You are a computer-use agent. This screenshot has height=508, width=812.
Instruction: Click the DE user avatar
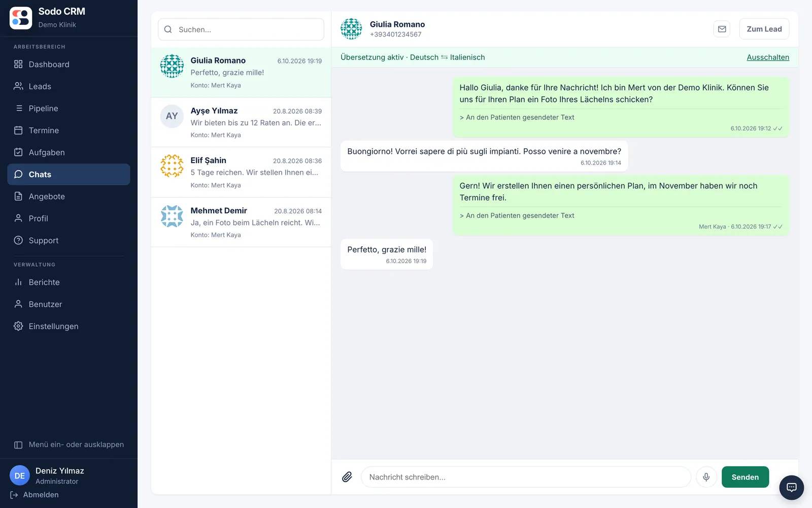point(20,476)
